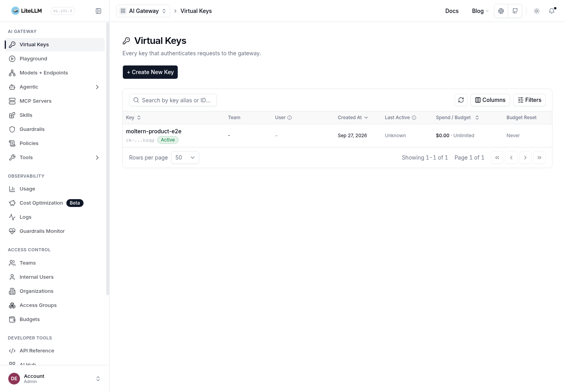Open Teams under Access Control
The image size is (565, 392).
pos(55,263)
